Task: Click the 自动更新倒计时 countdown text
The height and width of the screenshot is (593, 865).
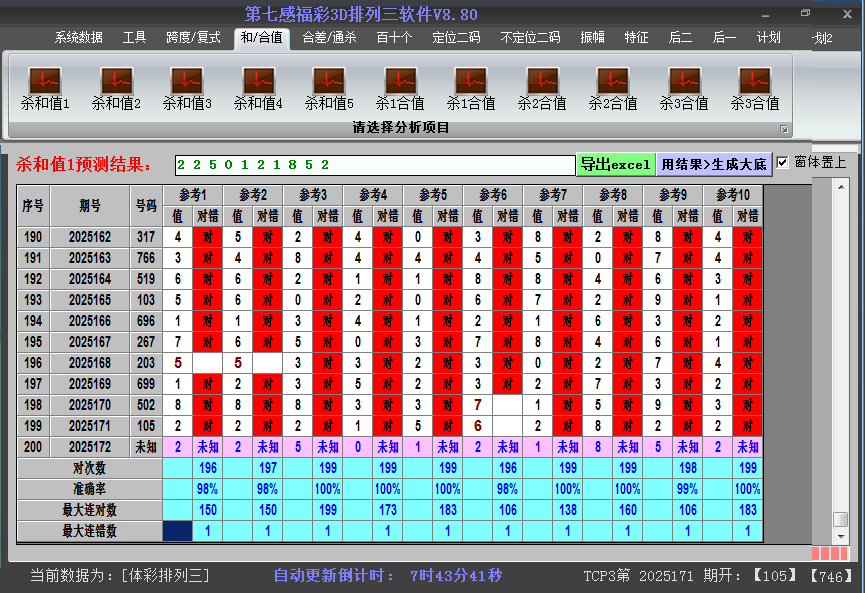Action: (388, 576)
